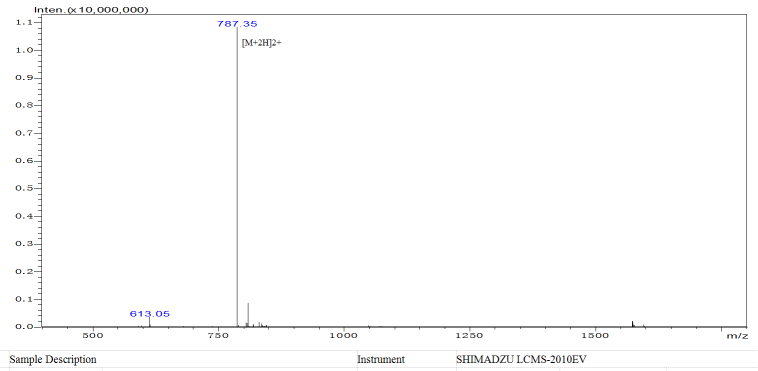This screenshot has width=758, height=371.
Task: Click the small peak past 1500 m/z
Action: [x=632, y=324]
